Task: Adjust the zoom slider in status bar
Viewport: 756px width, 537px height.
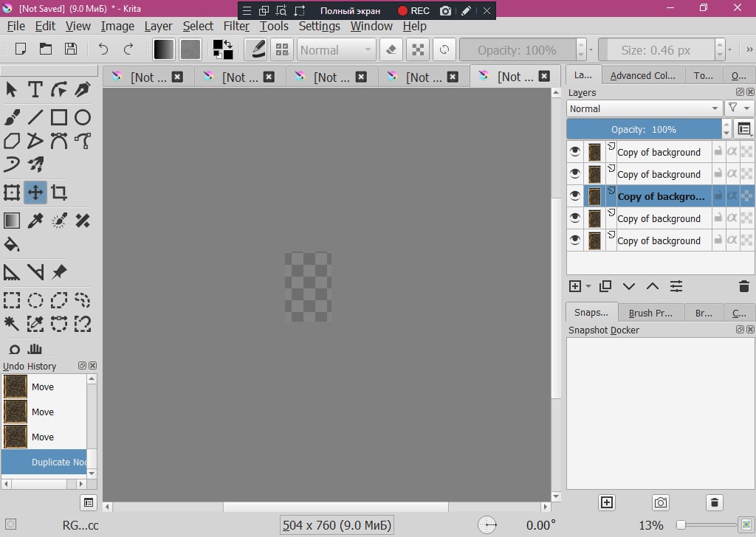Action: pos(707,525)
